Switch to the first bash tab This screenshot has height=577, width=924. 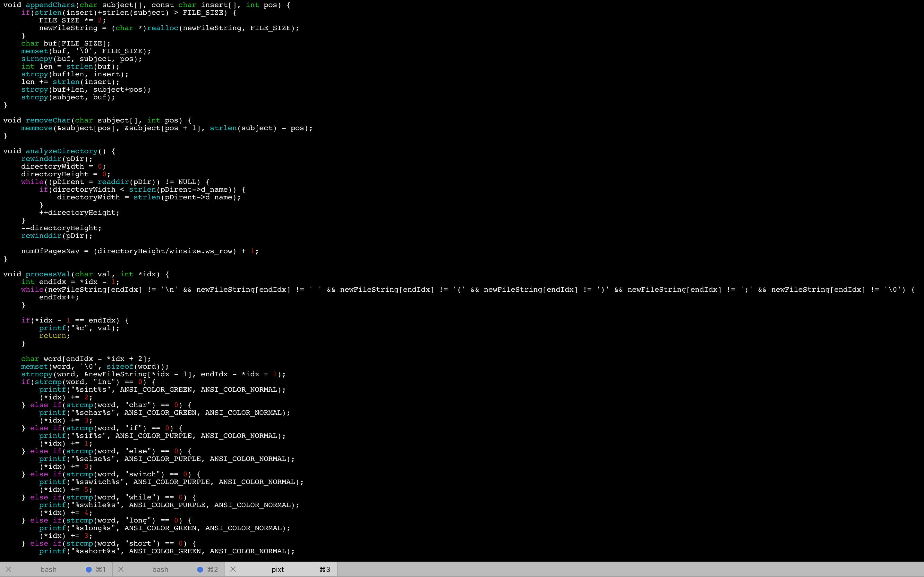tap(48, 569)
